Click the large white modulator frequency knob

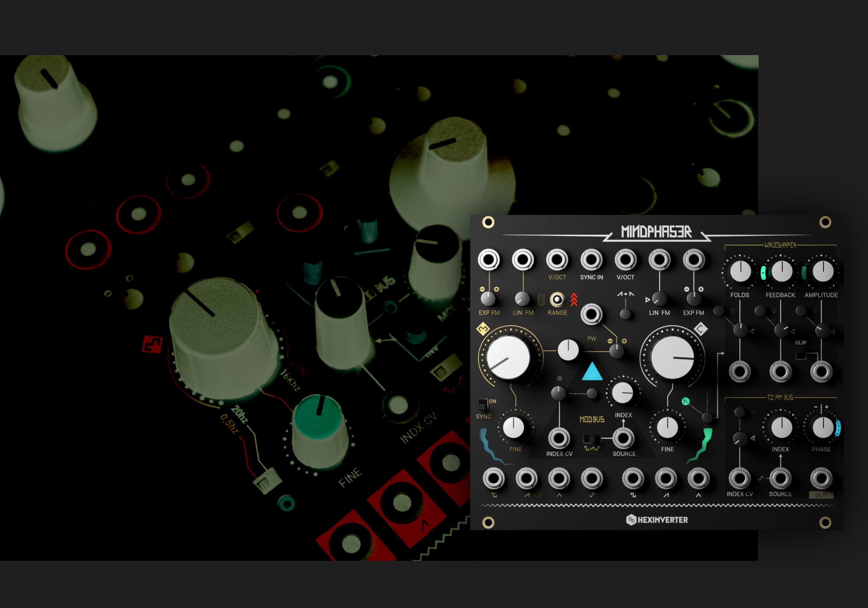point(508,357)
